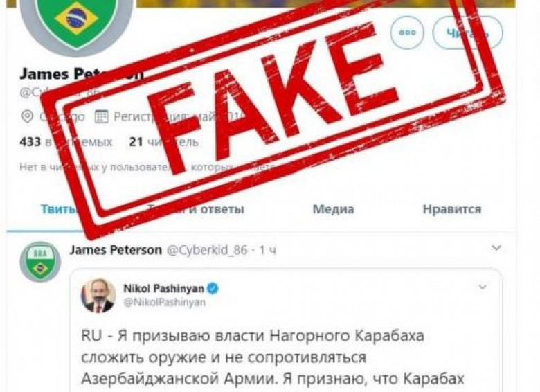The height and width of the screenshot is (392, 540).
Task: Click the location pin icon
Action: (x=27, y=116)
